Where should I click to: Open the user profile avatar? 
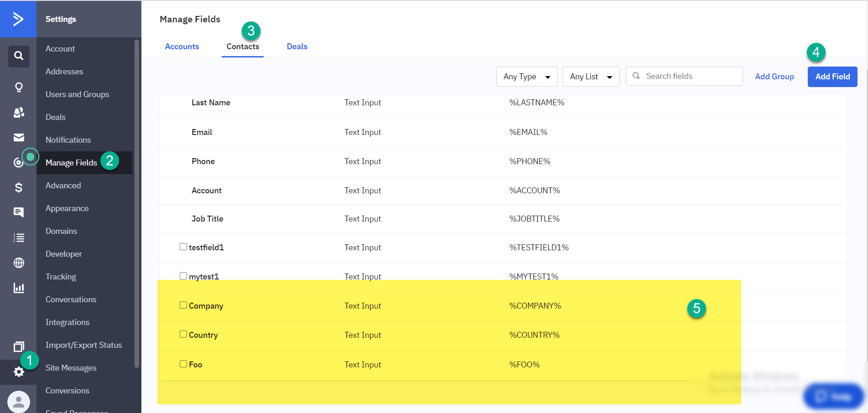point(19,402)
